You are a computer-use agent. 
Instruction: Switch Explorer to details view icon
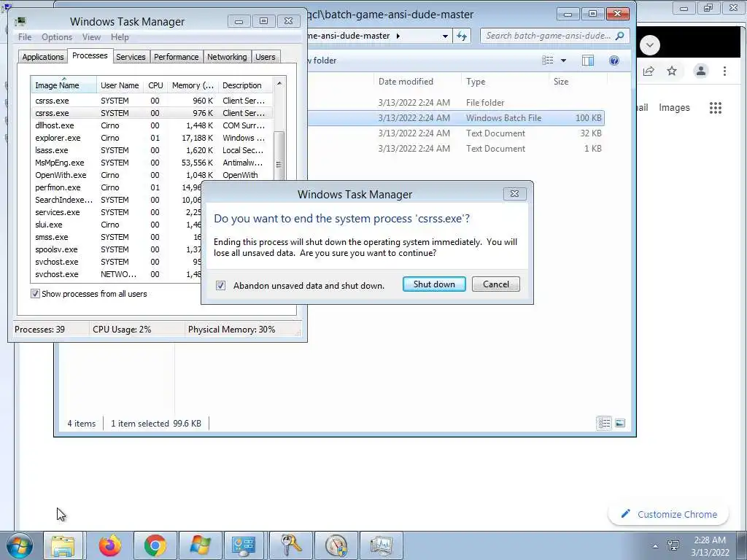(x=604, y=423)
